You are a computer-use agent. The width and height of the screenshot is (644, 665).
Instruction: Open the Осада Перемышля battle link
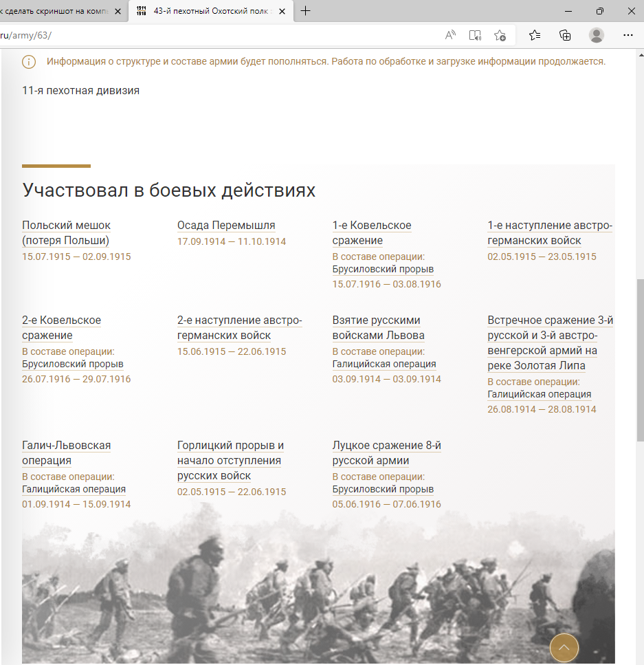click(x=226, y=226)
